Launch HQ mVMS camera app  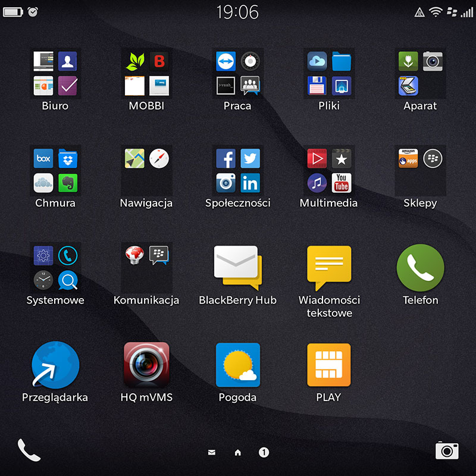click(x=146, y=365)
